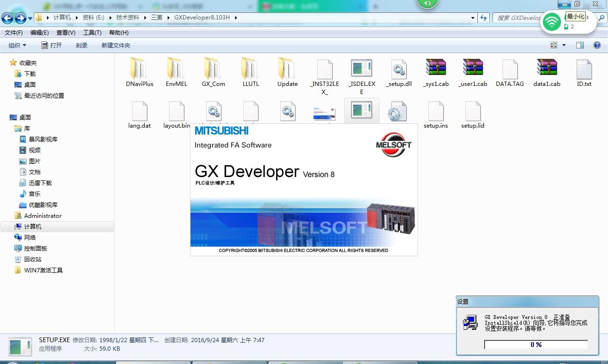The image size is (608, 364).
Task: Open the Administrator folder in the sidebar
Action: coord(43,215)
